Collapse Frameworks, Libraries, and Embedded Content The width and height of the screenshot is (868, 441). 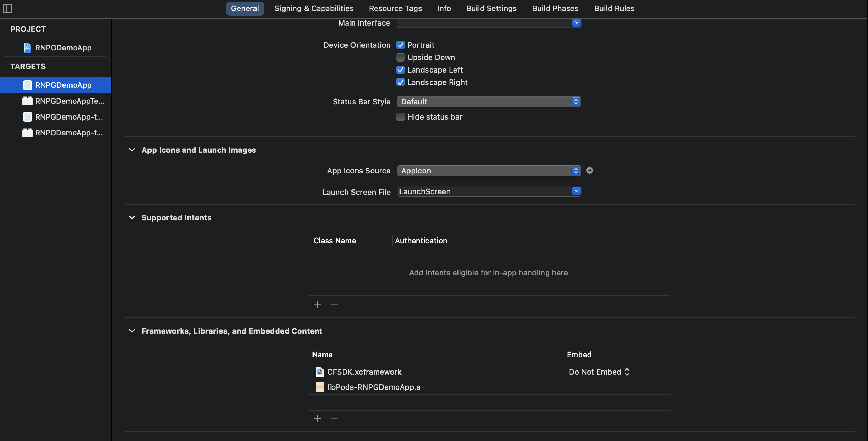(132, 331)
